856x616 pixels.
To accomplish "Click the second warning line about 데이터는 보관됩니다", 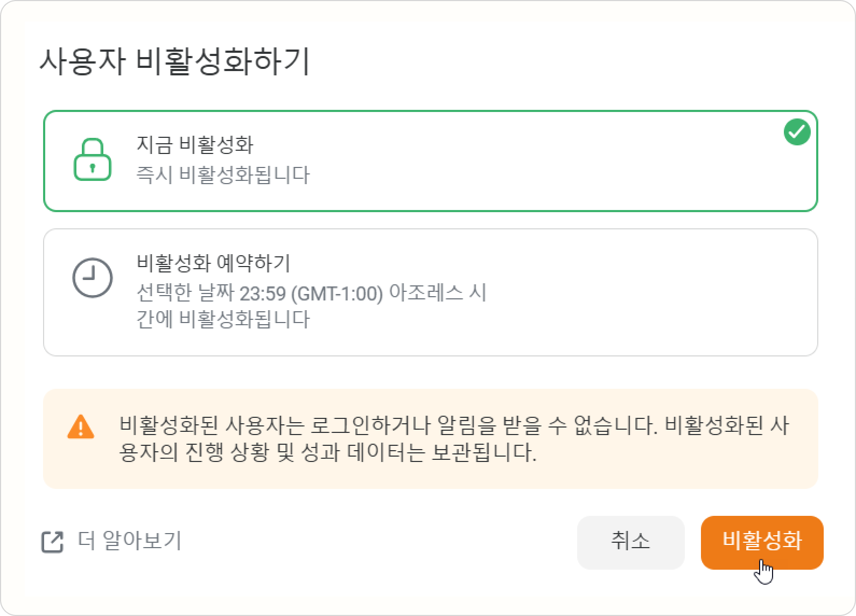I will [x=328, y=452].
